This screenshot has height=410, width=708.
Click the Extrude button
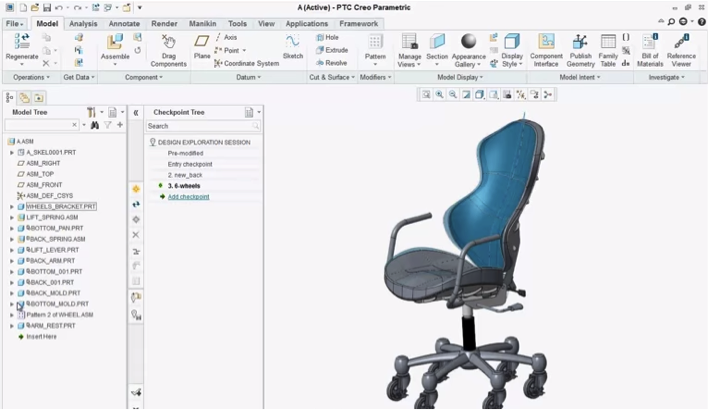click(x=330, y=50)
